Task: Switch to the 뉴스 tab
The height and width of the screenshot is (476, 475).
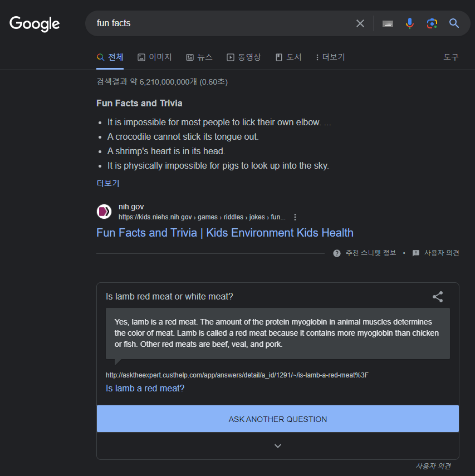Action: (x=199, y=57)
